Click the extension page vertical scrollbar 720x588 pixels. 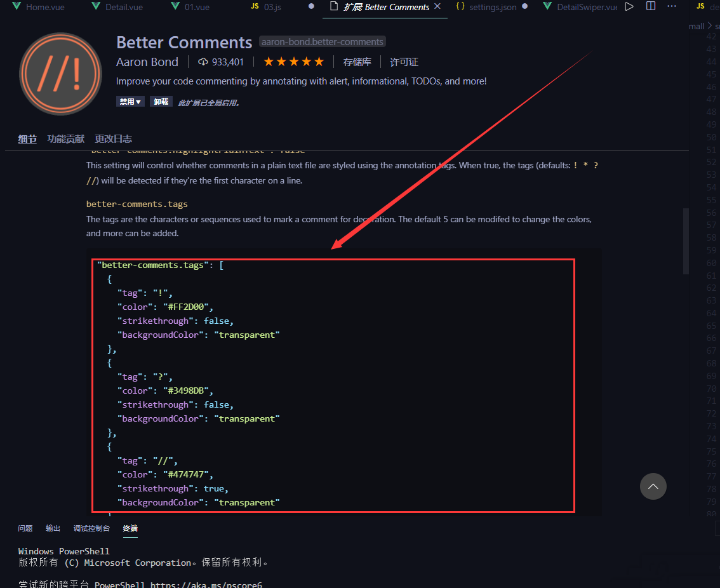pyautogui.click(x=686, y=241)
